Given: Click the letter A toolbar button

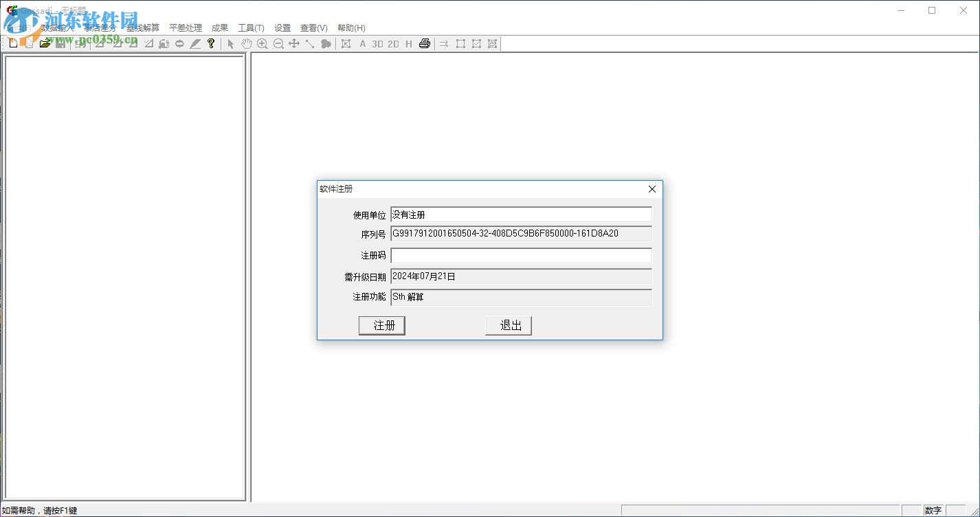Looking at the screenshot, I should click(x=363, y=43).
